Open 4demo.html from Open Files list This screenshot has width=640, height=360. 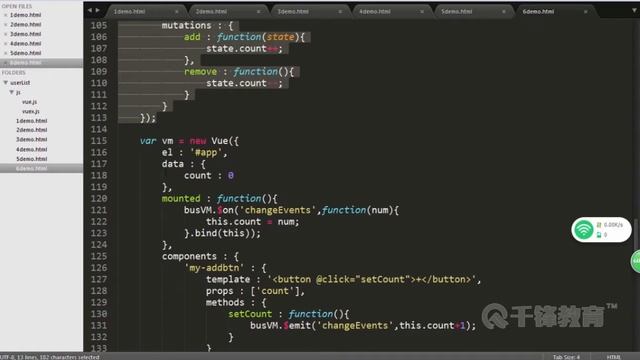click(25, 44)
